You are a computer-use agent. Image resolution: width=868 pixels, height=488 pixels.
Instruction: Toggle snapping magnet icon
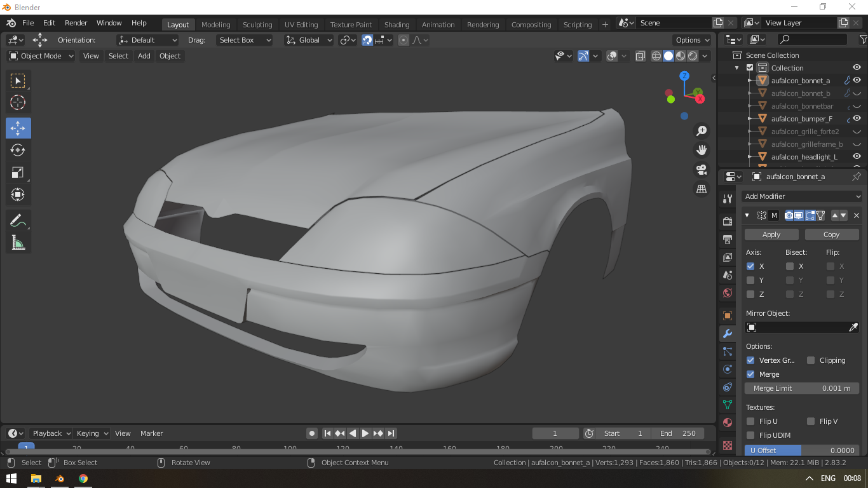(367, 40)
